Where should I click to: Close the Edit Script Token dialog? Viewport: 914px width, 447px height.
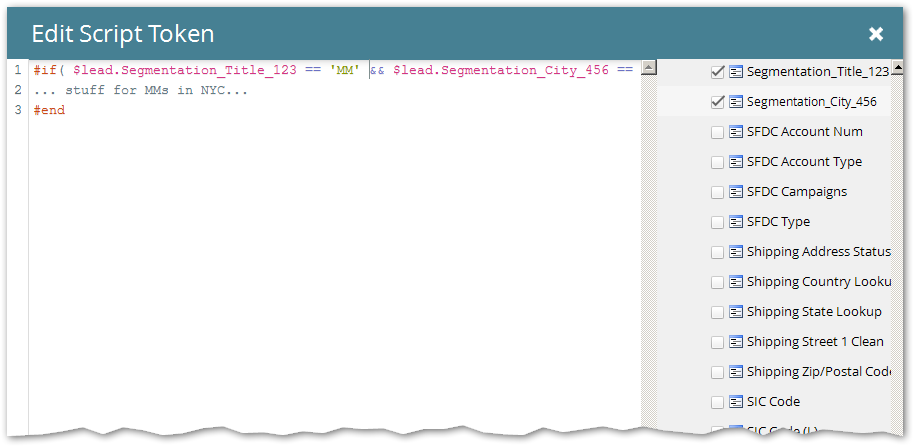tap(876, 34)
